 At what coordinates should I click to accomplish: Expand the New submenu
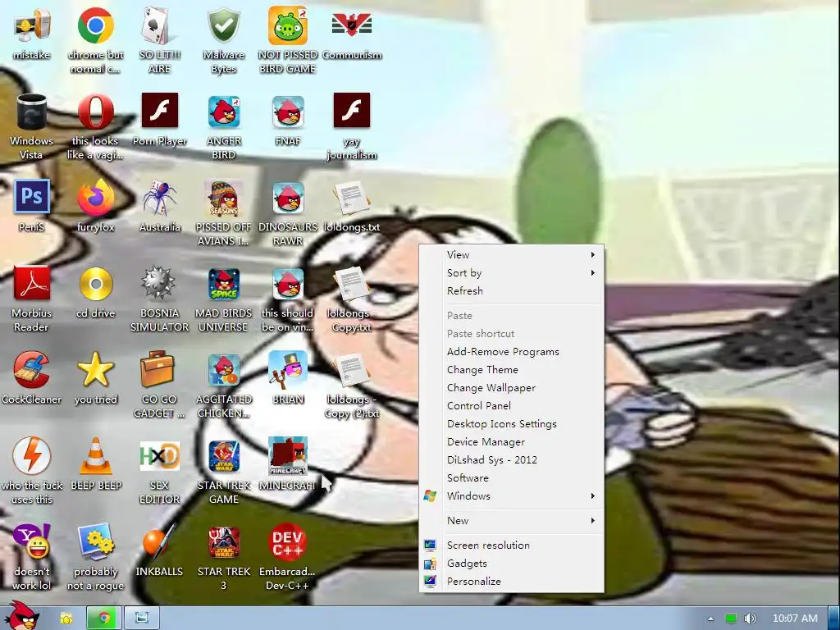coord(512,520)
